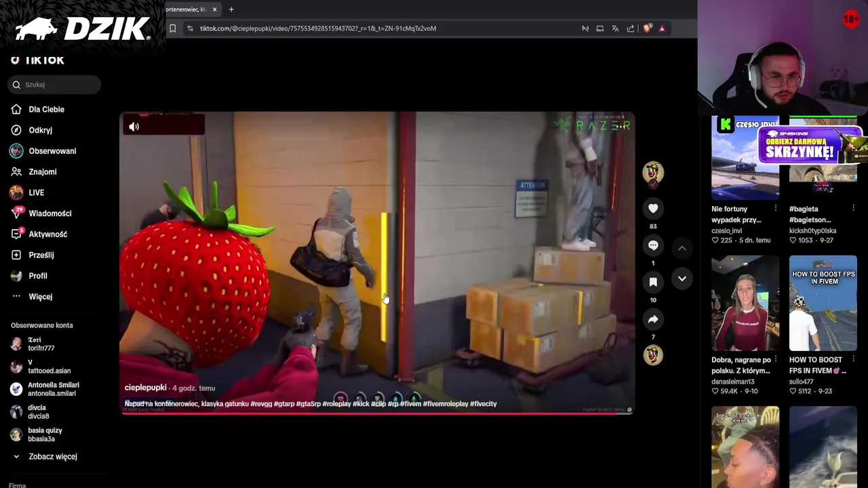
Task: Click heart icon beside 59.4K likes
Action: click(715, 391)
